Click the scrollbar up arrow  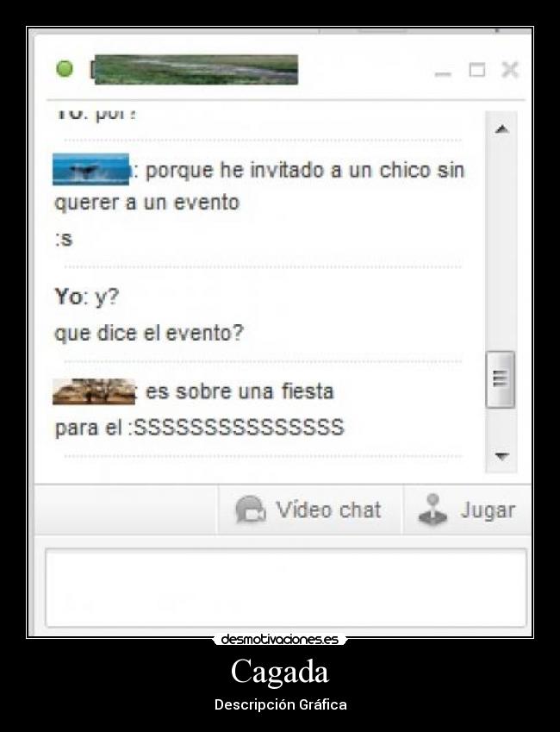pyautogui.click(x=501, y=129)
